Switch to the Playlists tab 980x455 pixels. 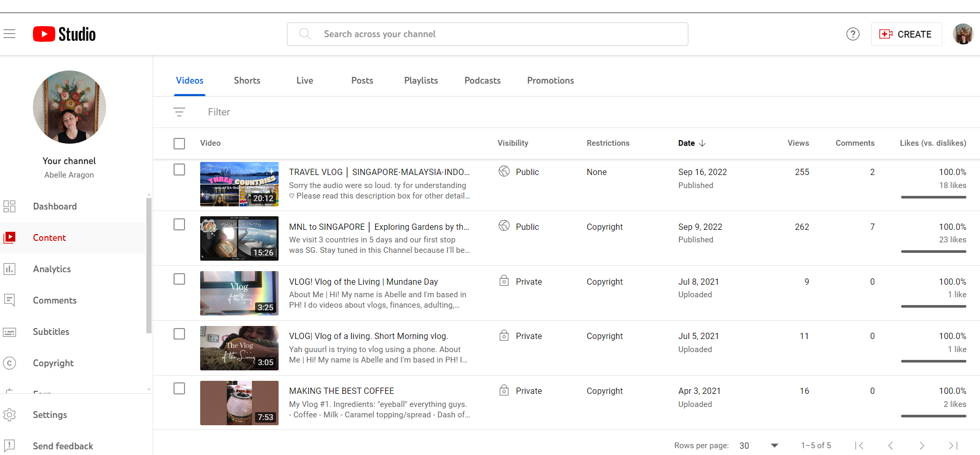click(x=421, y=80)
